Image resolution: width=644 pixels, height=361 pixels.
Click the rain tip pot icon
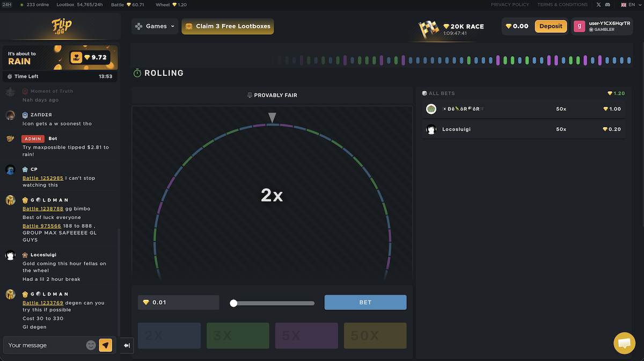pyautogui.click(x=76, y=57)
